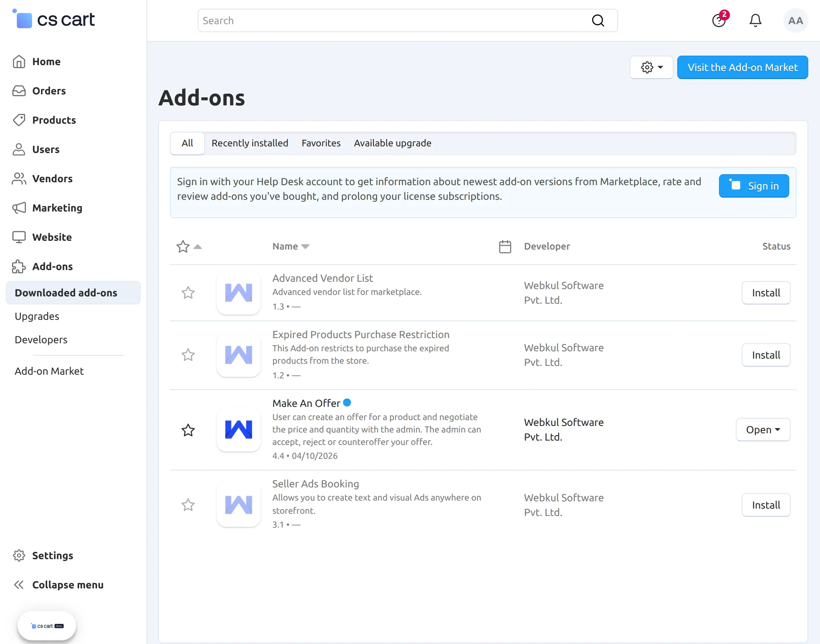820x644 pixels.
Task: Click the Sign in button
Action: (754, 186)
